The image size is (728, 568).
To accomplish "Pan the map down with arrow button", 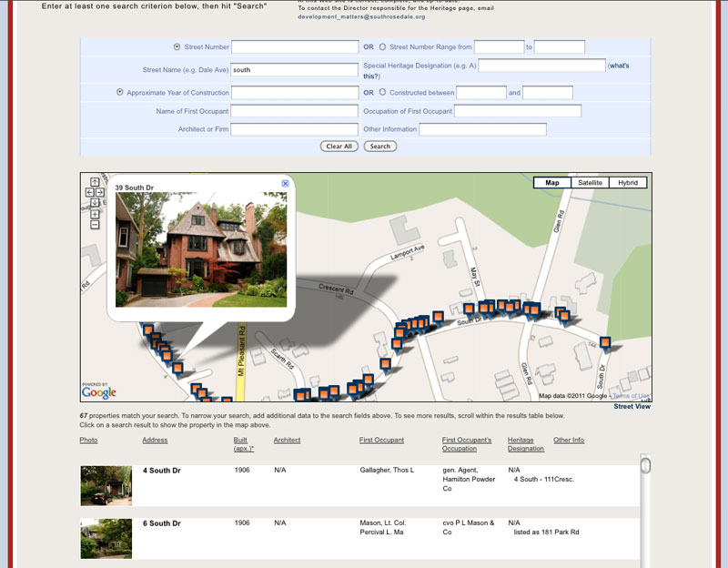I will tap(95, 202).
